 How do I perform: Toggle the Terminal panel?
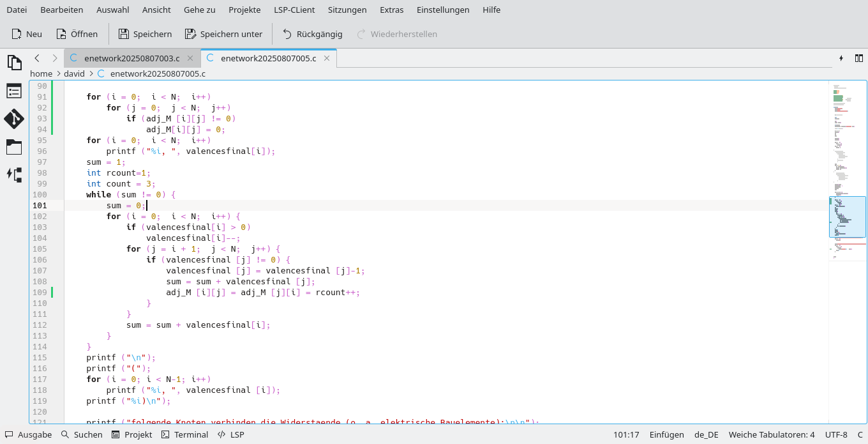coord(184,434)
